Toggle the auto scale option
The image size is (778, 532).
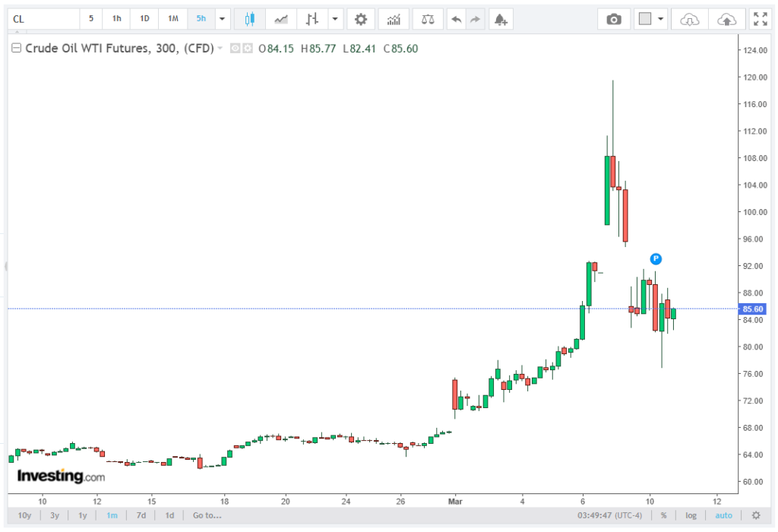[723, 515]
